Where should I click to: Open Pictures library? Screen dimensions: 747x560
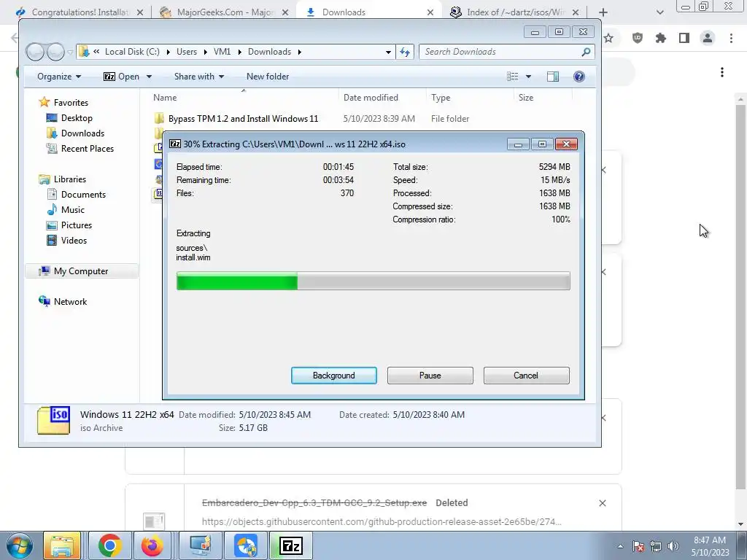tap(76, 225)
